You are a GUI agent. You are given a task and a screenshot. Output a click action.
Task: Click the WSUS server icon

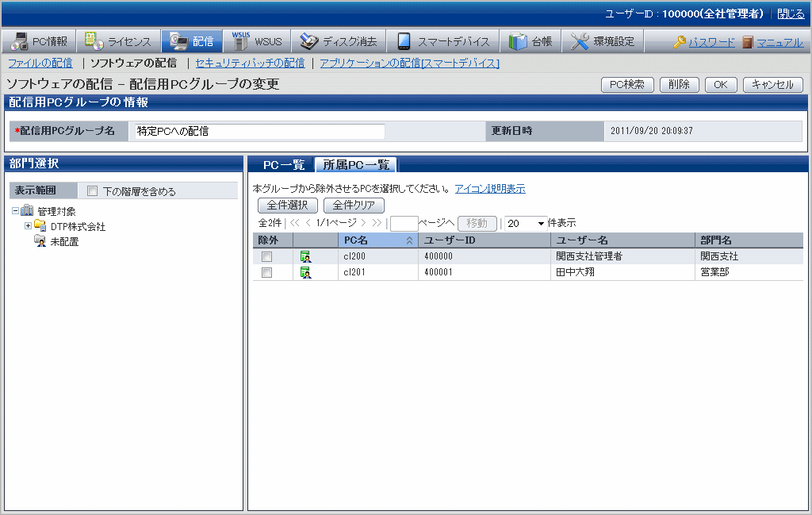click(240, 41)
